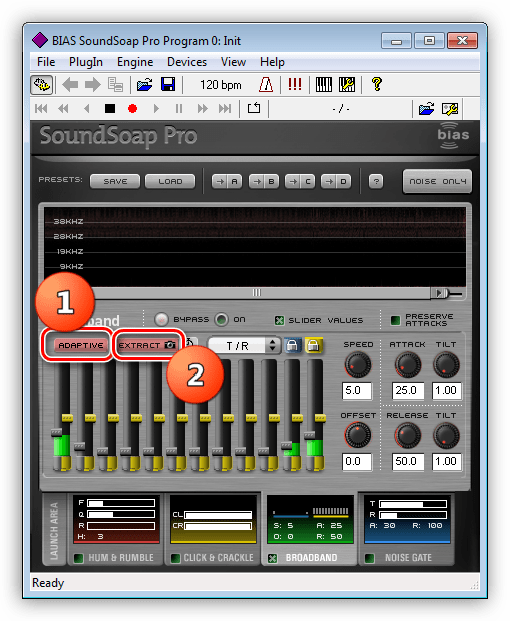Skip to end of playback
Viewport: 510px width, 621px height.
(x=225, y=109)
